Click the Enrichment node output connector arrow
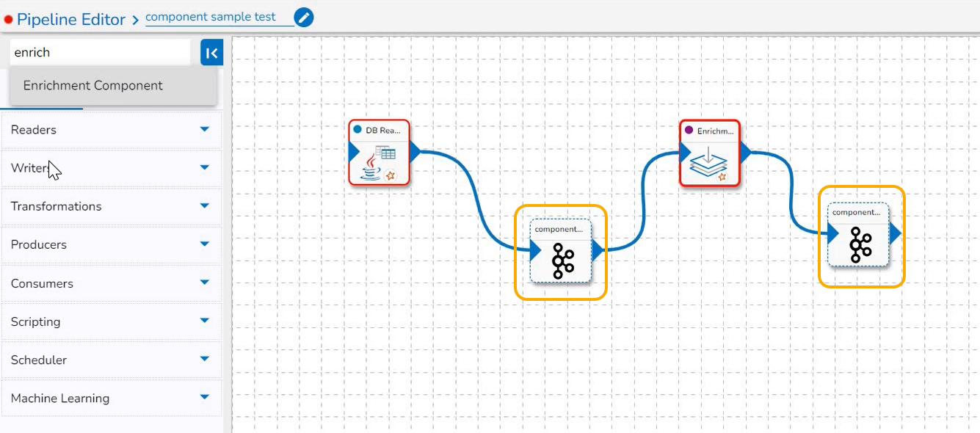The height and width of the screenshot is (433, 980). (747, 153)
